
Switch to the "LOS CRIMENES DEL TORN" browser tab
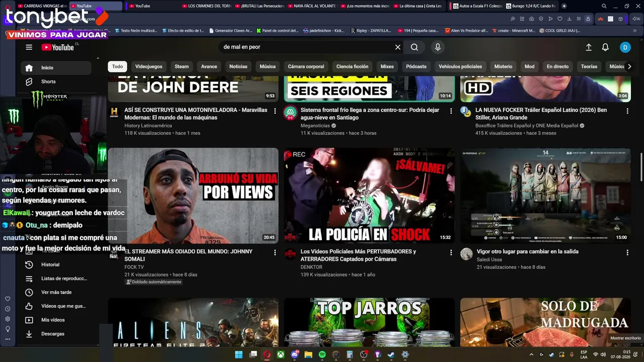[x=206, y=6]
